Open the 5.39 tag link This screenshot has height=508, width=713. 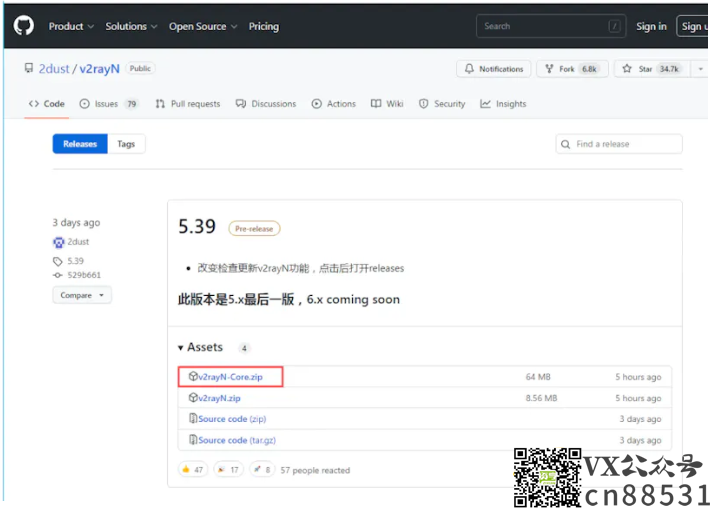(75, 261)
